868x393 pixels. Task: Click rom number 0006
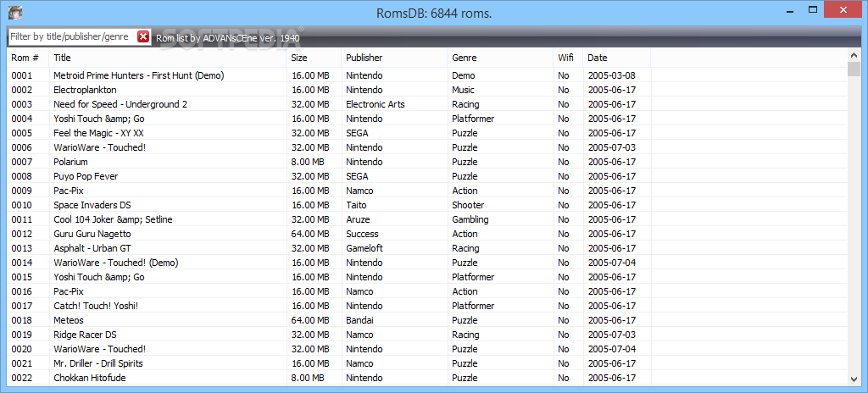pyautogui.click(x=21, y=147)
